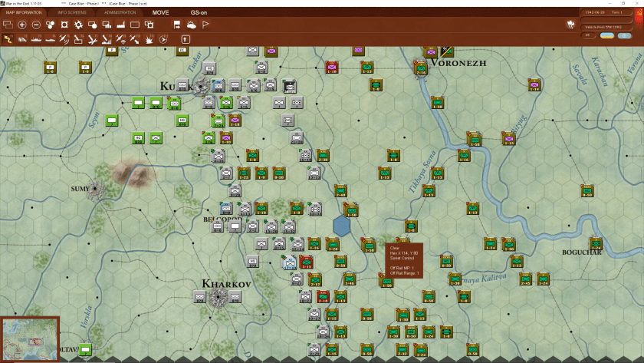Select the red 2-10 unit east of Kharkov

click(x=324, y=296)
